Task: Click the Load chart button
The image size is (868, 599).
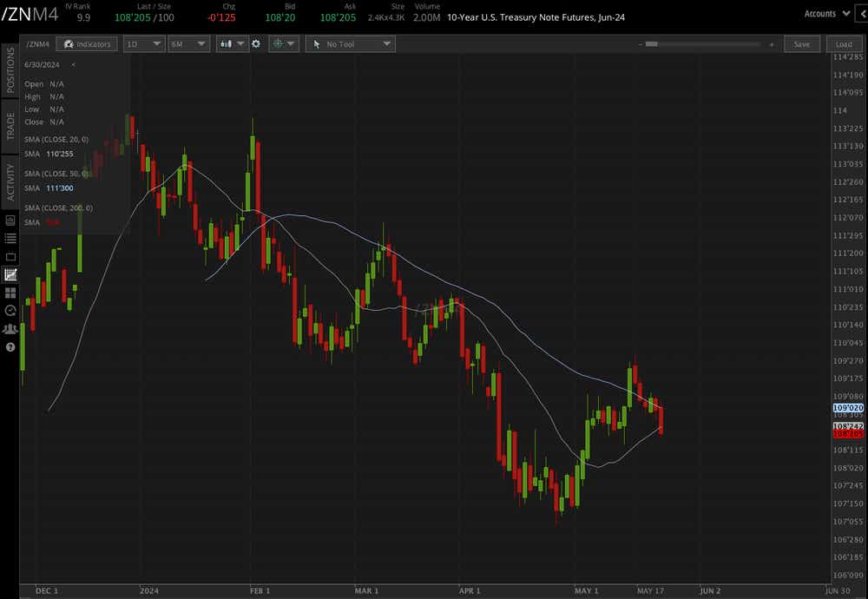Action: click(844, 44)
